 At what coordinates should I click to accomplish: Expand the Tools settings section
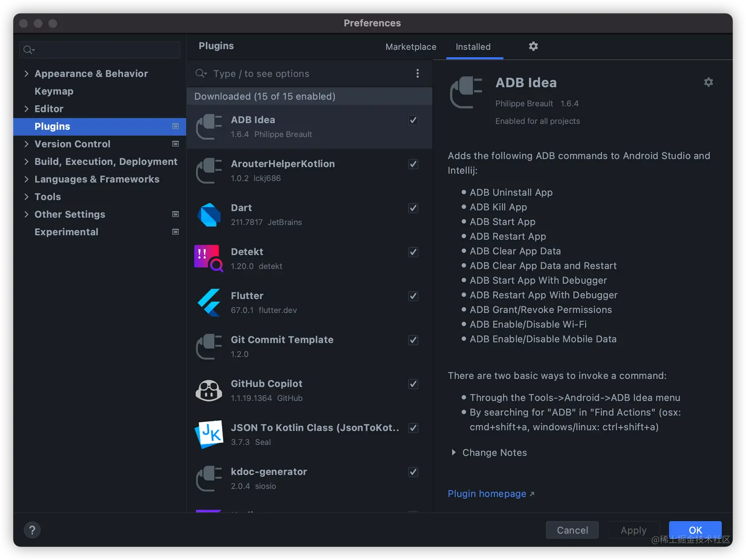coord(26,197)
